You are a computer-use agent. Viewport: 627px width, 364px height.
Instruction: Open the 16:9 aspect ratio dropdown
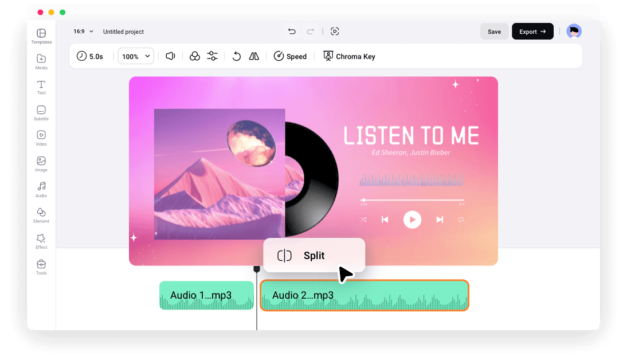tap(83, 31)
